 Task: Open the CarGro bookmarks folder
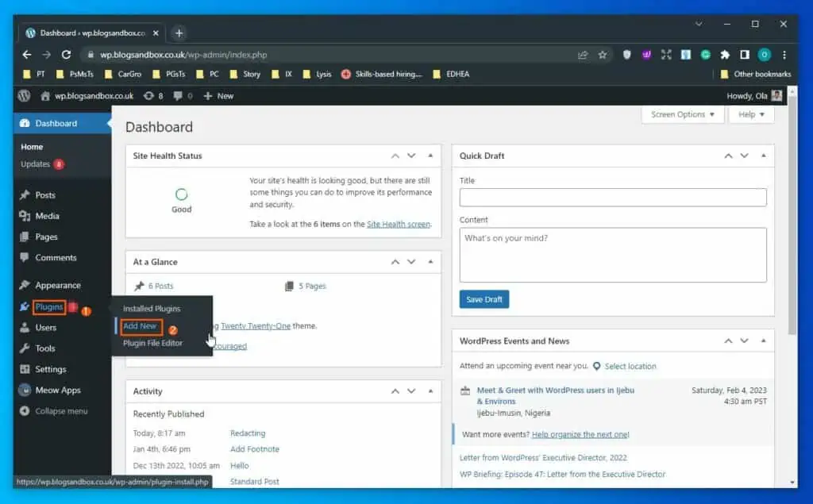point(123,74)
